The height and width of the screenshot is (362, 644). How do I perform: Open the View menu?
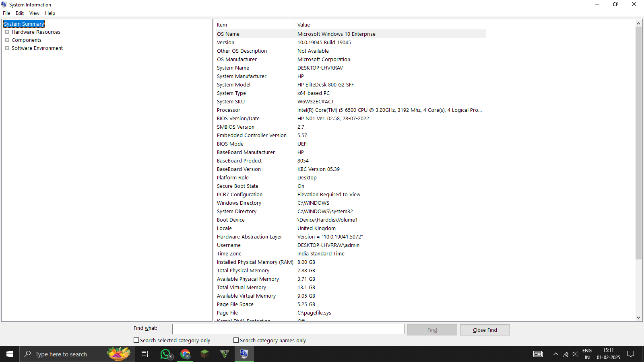point(34,13)
